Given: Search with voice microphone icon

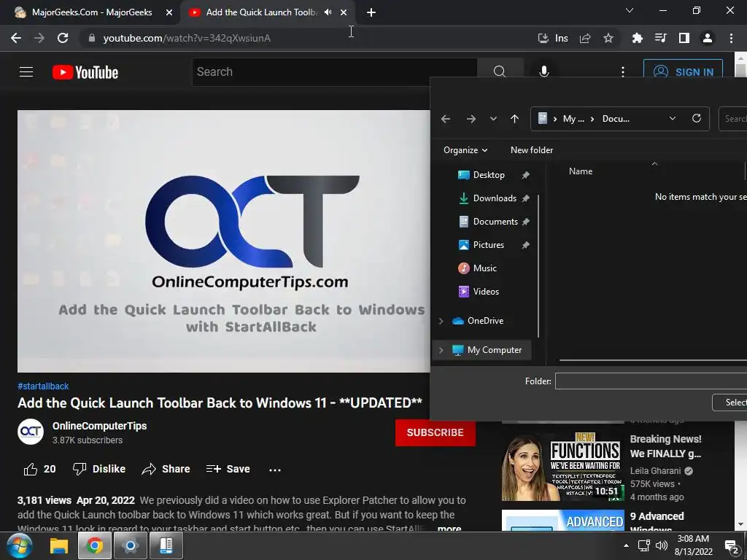Looking at the screenshot, I should (544, 72).
